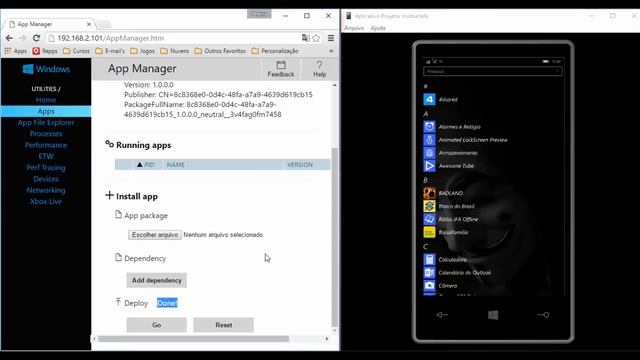Click the highlighted Done! deploy status
The width and height of the screenshot is (640, 360).
coord(167,303)
